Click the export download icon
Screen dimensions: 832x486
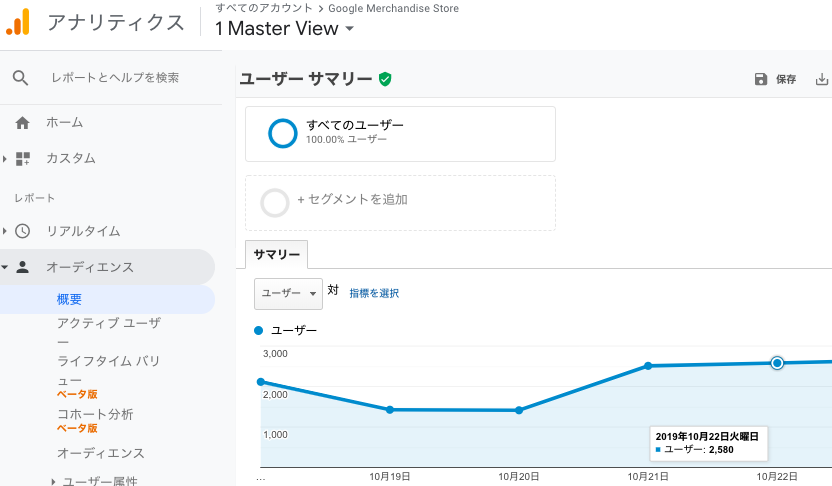point(822,79)
